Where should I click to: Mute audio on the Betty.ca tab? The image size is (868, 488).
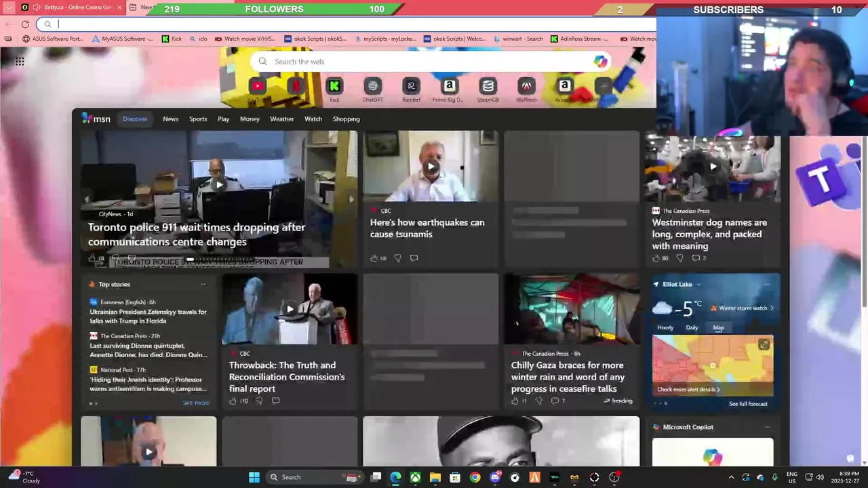pyautogui.click(x=37, y=7)
